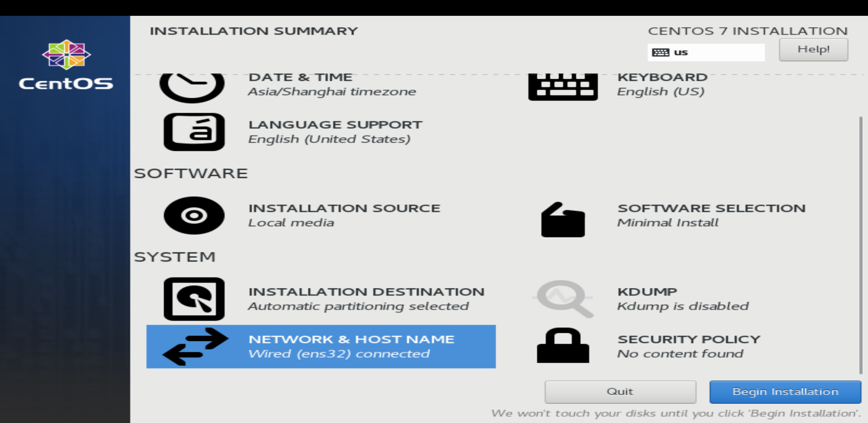Click the 'SOFTWARE' section heading
868x423 pixels.
point(191,174)
